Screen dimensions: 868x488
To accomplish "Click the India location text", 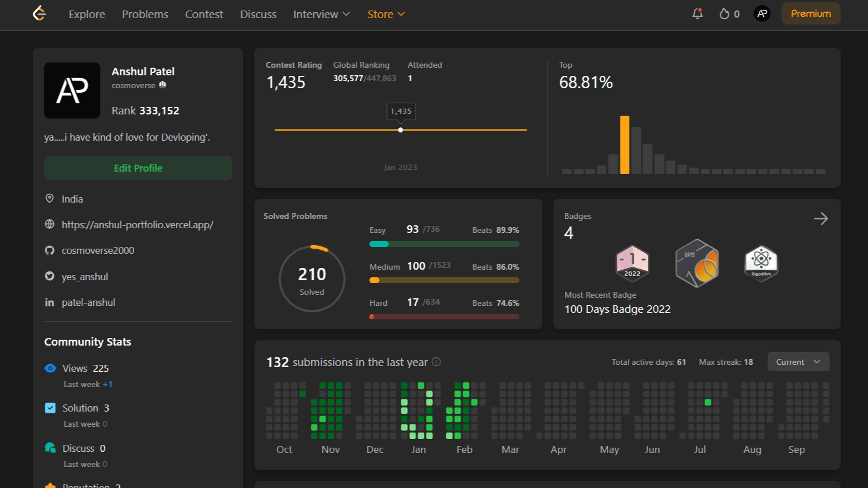I will coord(72,199).
